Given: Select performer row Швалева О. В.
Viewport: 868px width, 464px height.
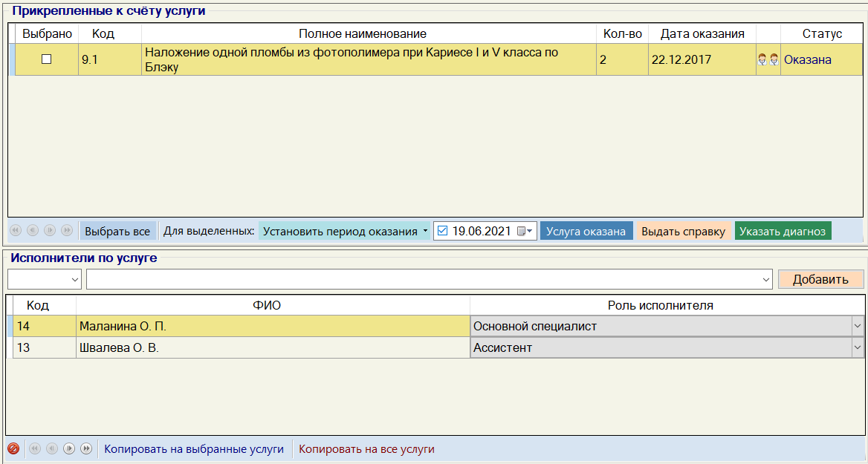Looking at the screenshot, I should [273, 347].
